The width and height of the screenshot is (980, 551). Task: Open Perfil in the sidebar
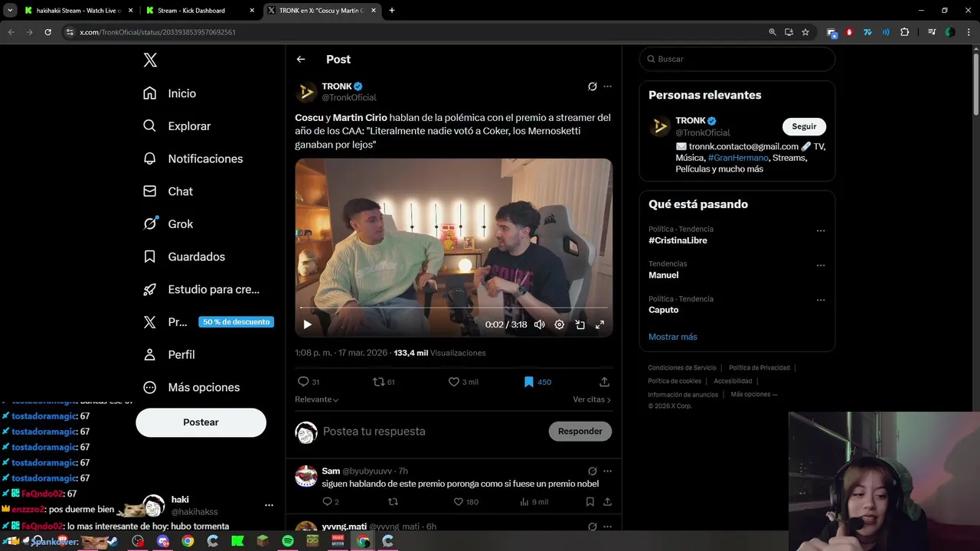(x=169, y=355)
